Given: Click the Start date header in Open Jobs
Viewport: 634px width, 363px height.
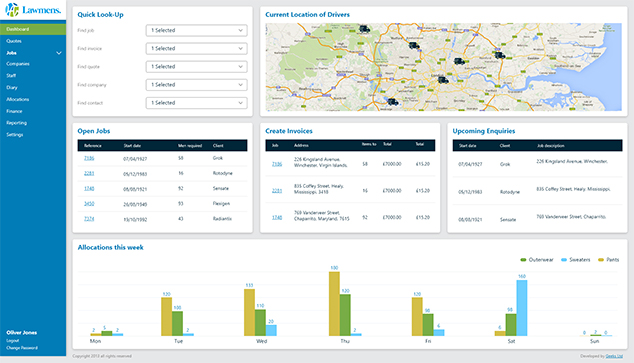Looking at the screenshot, I should (132, 146).
